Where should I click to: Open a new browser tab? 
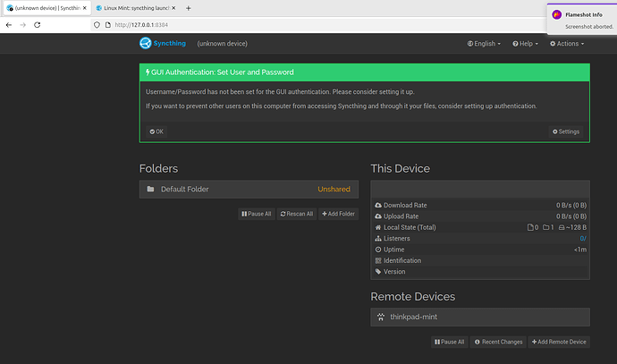coord(188,8)
